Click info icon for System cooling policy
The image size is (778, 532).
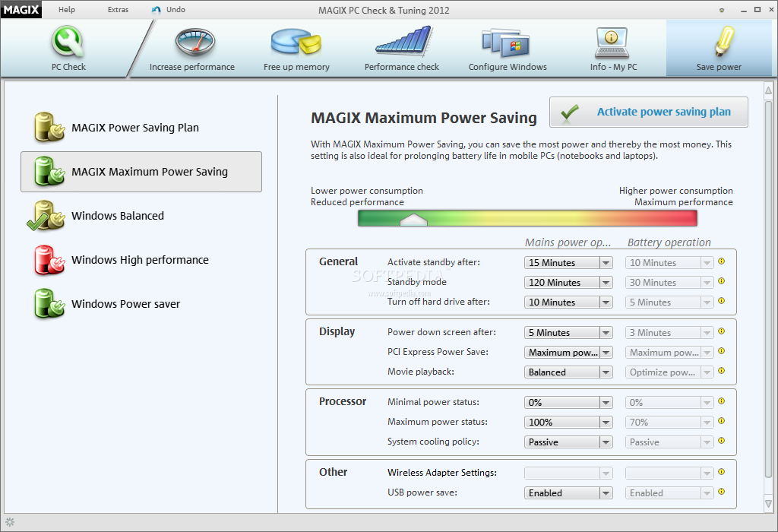pyautogui.click(x=722, y=442)
